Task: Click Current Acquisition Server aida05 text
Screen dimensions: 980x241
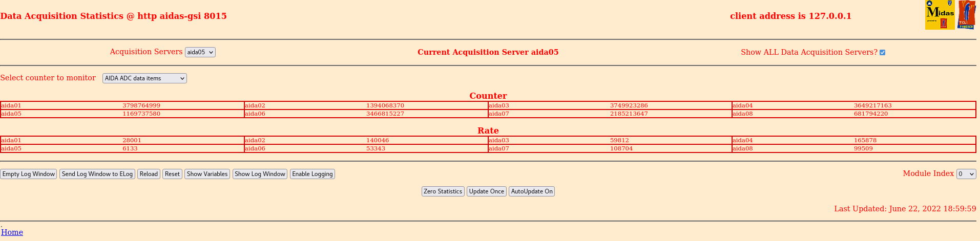Action: 488,52
